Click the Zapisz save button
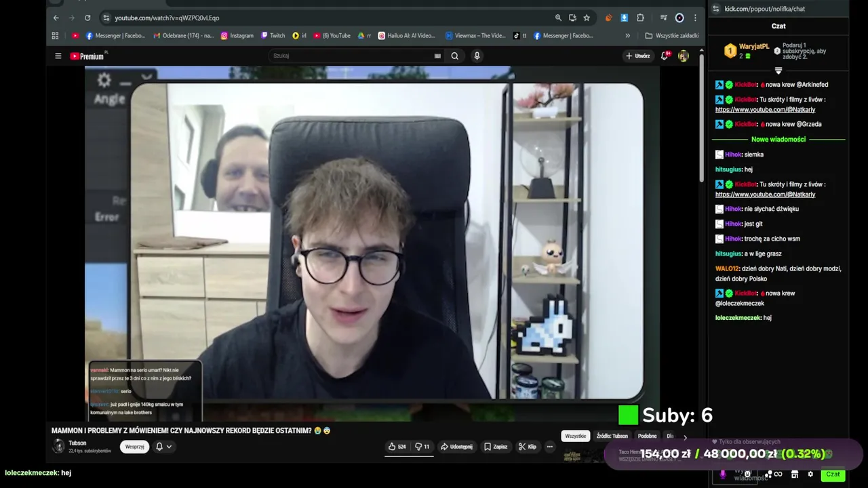 pyautogui.click(x=496, y=447)
